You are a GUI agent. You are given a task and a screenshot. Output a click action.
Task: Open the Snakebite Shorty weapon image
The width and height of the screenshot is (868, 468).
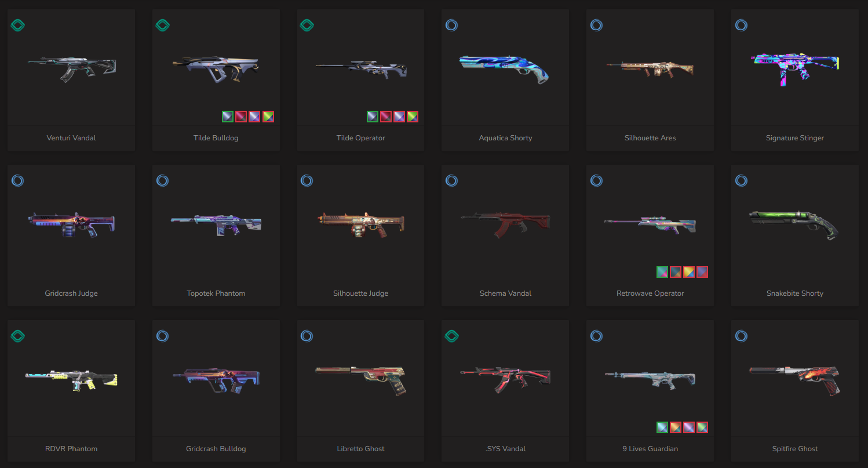(794, 225)
